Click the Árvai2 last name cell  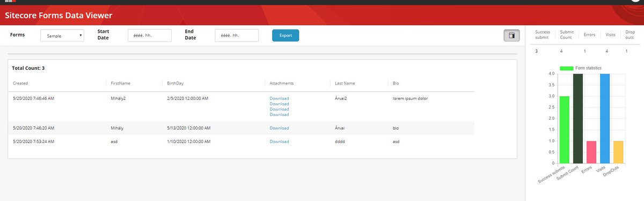pyautogui.click(x=341, y=98)
